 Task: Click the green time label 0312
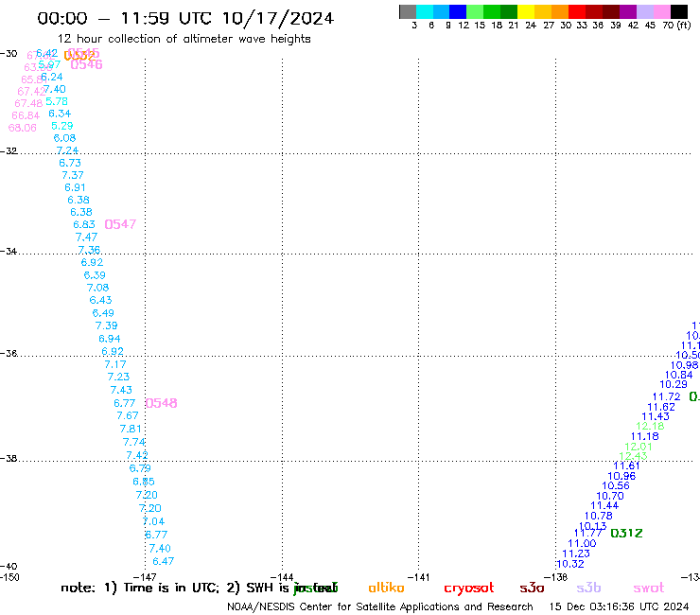tap(626, 534)
